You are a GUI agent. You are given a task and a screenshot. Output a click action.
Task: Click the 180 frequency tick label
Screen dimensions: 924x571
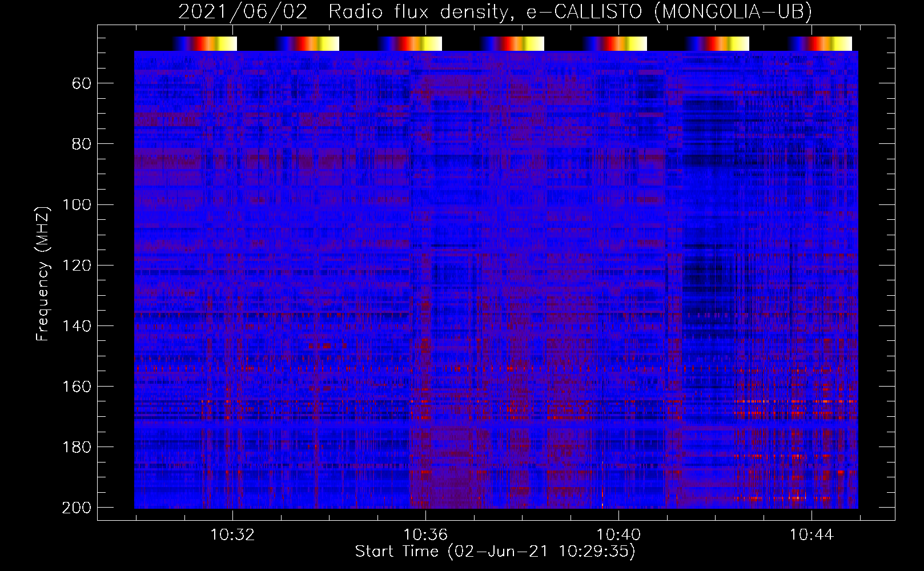(x=77, y=447)
